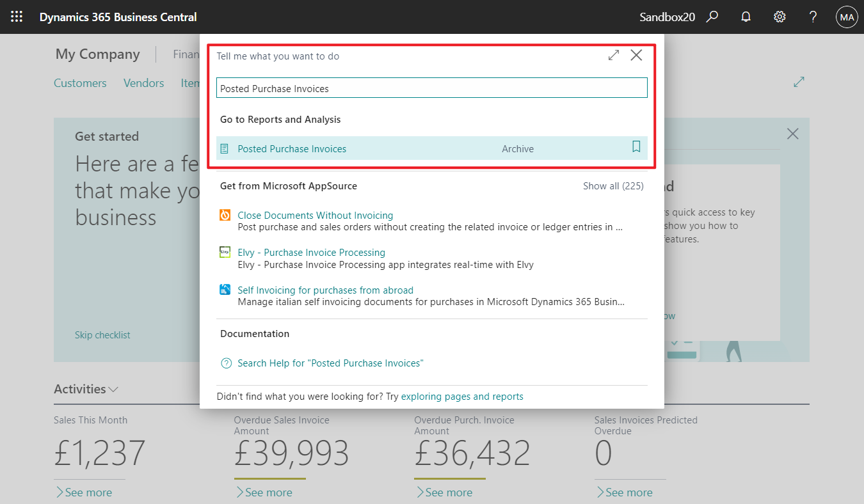The image size is (864, 504).
Task: Open the help question mark menu
Action: point(813,17)
